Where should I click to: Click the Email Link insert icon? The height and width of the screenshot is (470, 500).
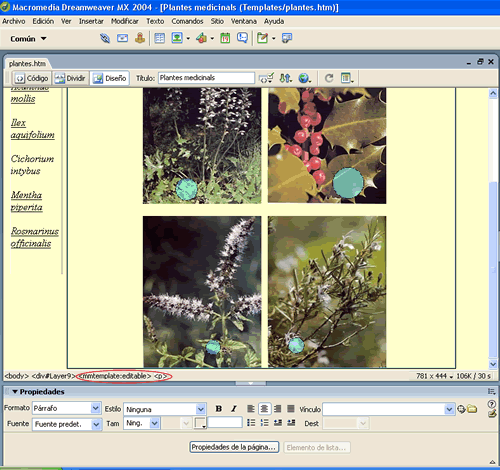pos(122,38)
